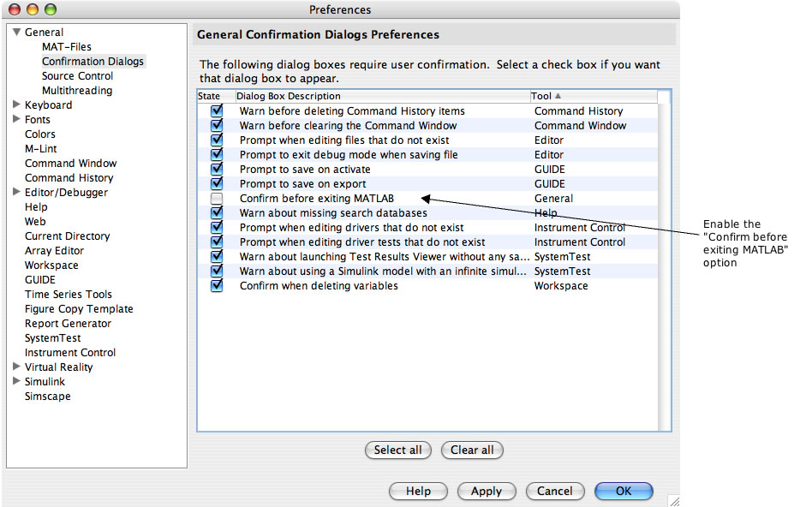Open the M-Lint preferences
This screenshot has width=812, height=507.
pyautogui.click(x=41, y=149)
